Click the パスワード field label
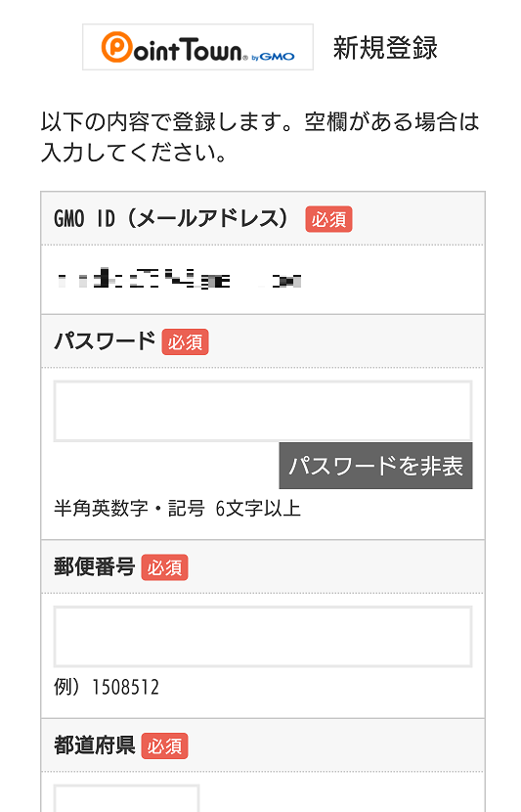 (x=105, y=341)
